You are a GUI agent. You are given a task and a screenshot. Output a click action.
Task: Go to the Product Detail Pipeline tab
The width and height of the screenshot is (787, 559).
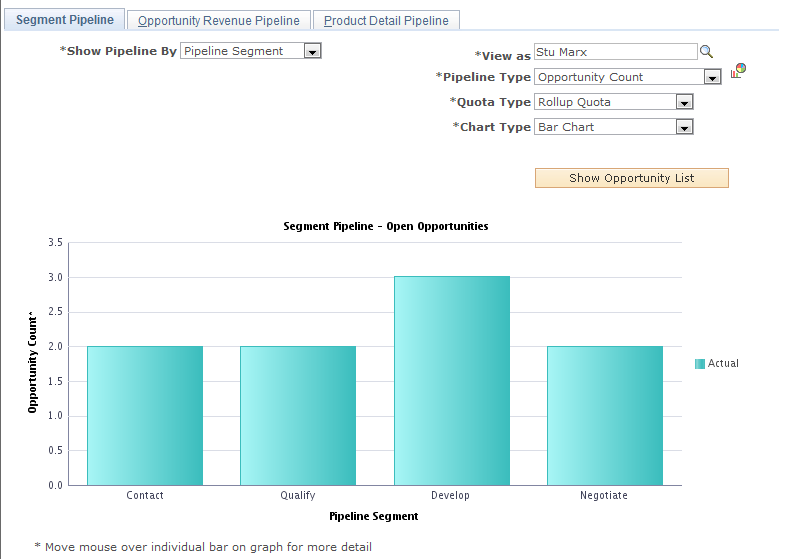pyautogui.click(x=386, y=21)
